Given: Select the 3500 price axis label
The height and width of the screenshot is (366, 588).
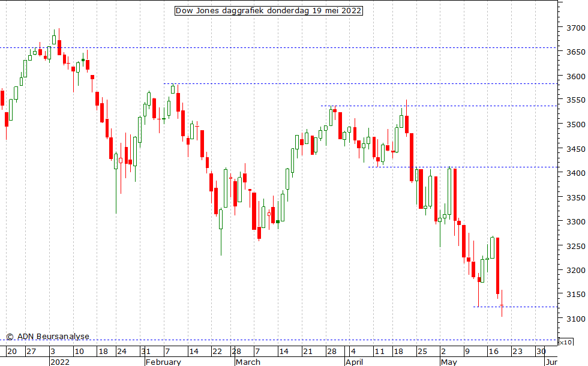Looking at the screenshot, I should click(575, 125).
